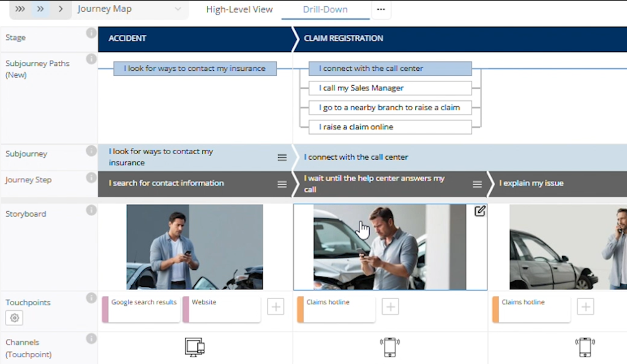Open first storyboard image of man with phone
This screenshot has width=627, height=364.
(195, 247)
